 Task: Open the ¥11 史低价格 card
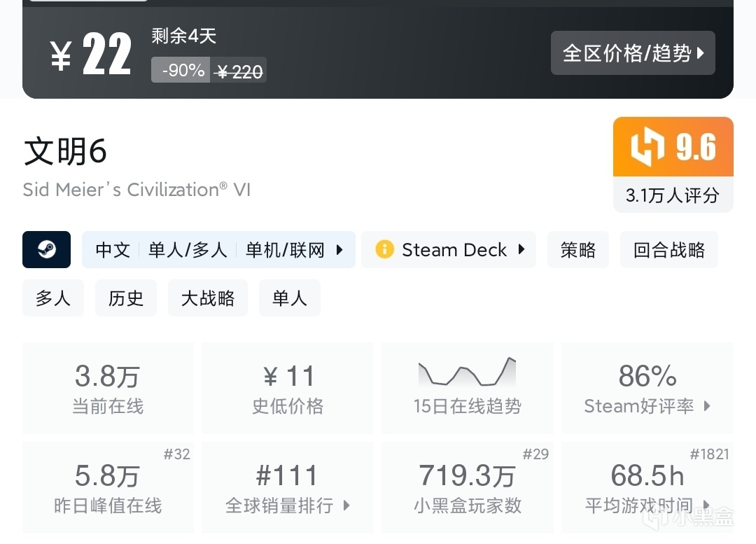(x=288, y=388)
